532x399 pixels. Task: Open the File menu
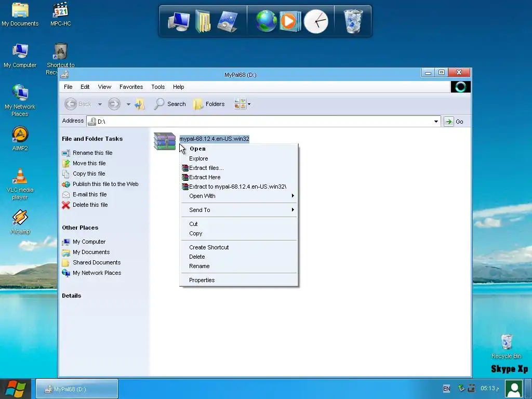tap(68, 87)
